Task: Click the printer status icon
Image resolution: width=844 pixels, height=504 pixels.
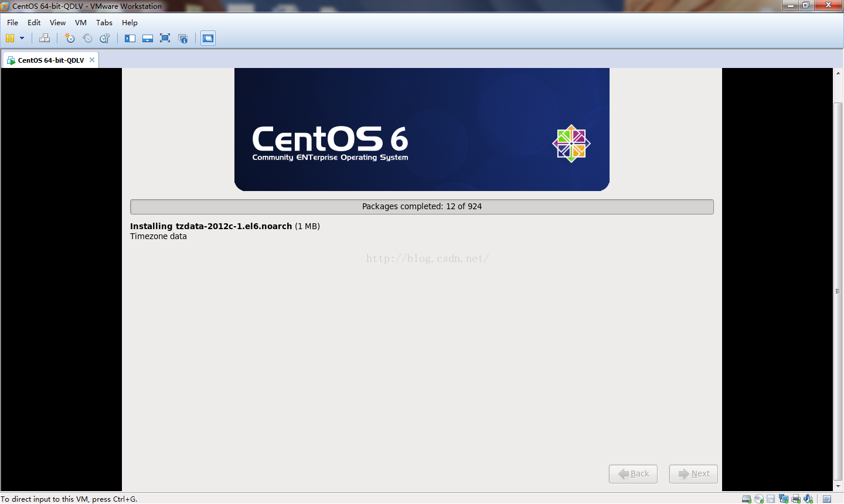Action: pos(796,499)
